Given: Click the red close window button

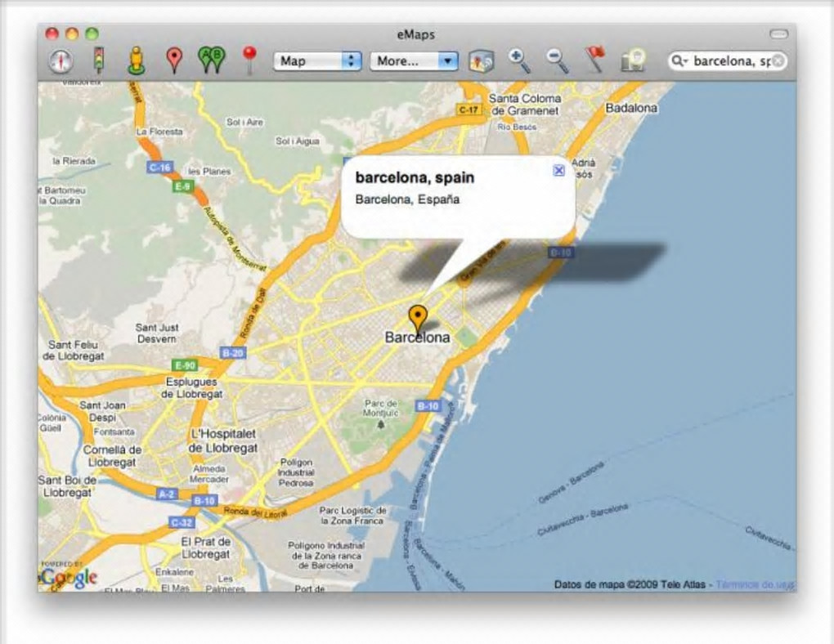Looking at the screenshot, I should (x=52, y=34).
